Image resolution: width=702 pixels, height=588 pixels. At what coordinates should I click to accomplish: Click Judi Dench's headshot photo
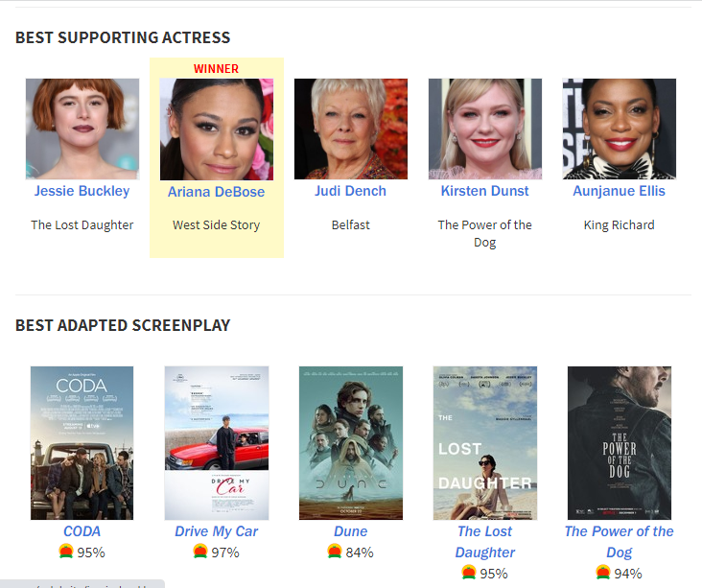pyautogui.click(x=351, y=129)
